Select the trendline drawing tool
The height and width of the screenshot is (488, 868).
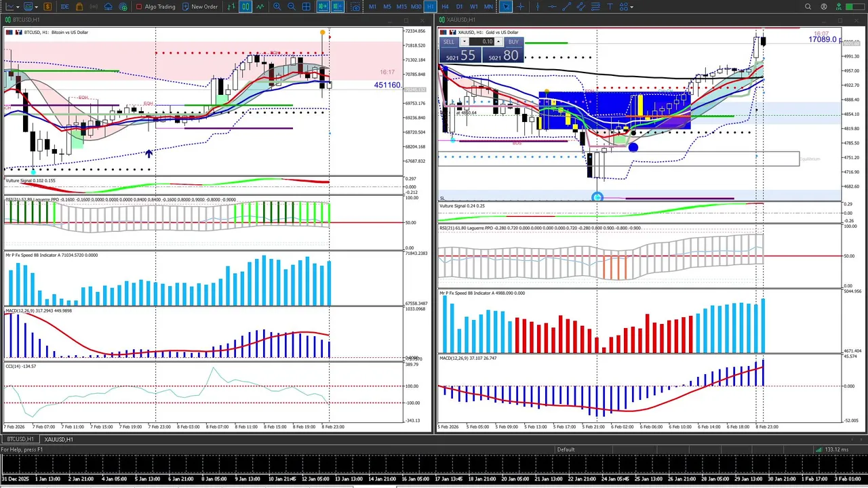(x=566, y=7)
